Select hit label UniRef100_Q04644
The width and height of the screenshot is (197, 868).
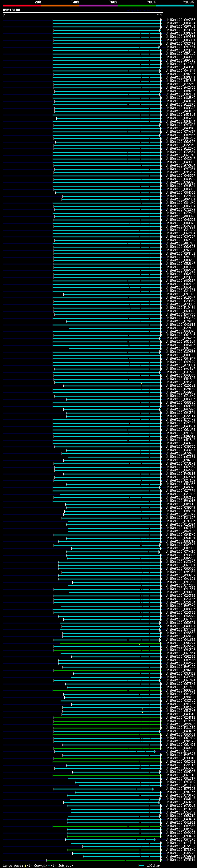[x=180, y=71]
